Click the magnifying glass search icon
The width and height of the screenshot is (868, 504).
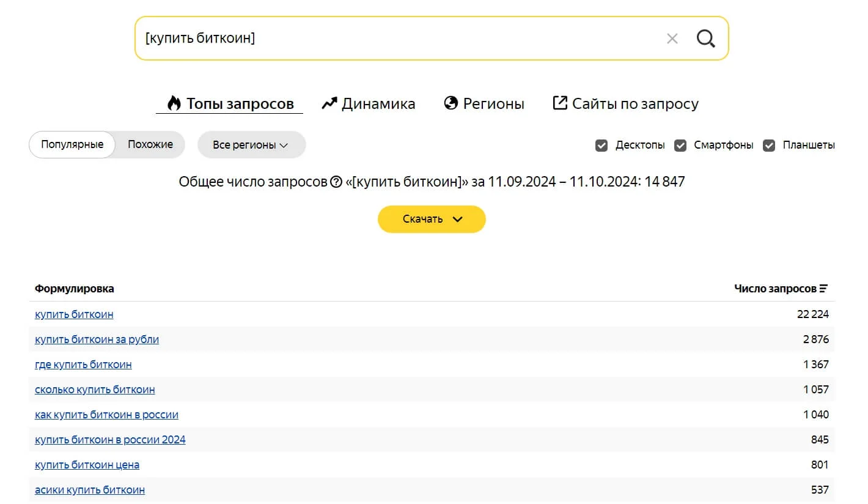coord(705,39)
